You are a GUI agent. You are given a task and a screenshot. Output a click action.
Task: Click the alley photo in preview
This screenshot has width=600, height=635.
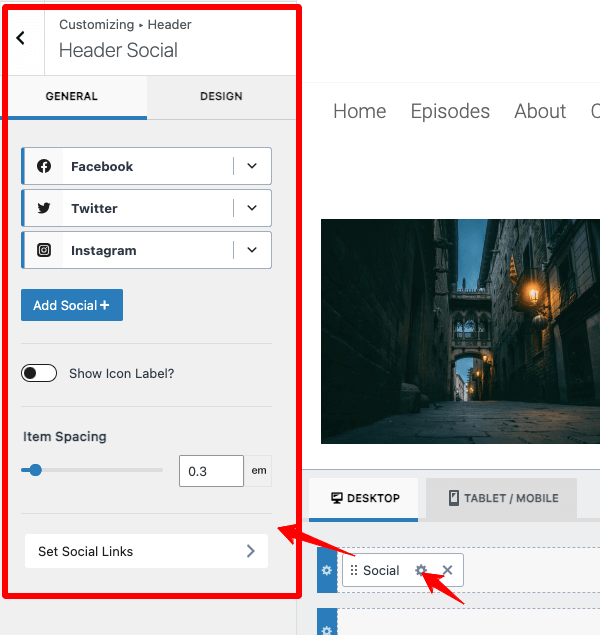460,331
